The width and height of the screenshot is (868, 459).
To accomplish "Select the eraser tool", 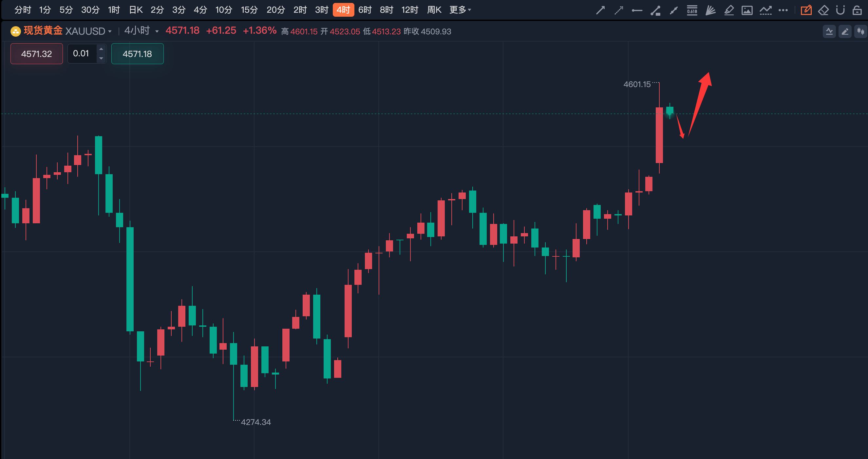I will click(823, 10).
